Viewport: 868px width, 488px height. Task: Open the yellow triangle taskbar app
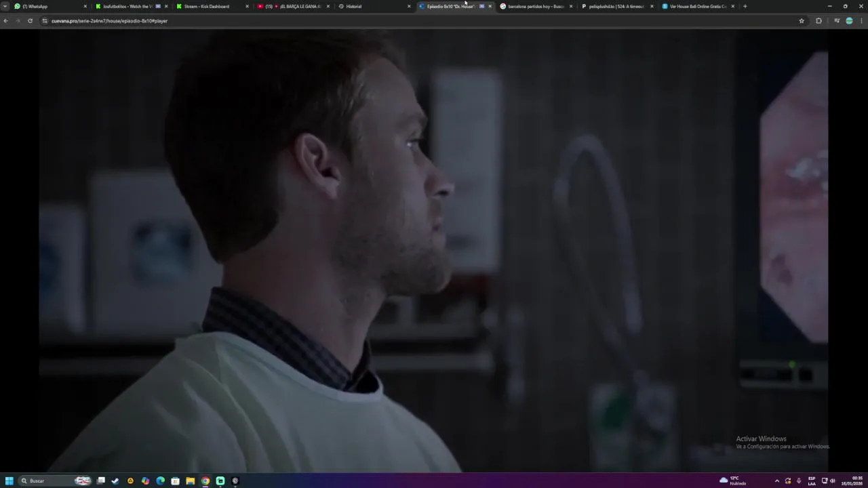[x=130, y=481]
